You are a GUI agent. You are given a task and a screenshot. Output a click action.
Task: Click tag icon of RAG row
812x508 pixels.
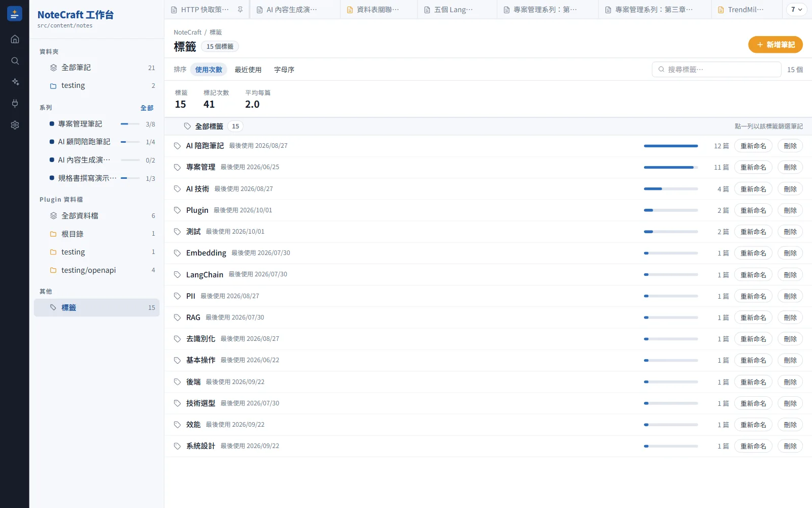click(177, 317)
